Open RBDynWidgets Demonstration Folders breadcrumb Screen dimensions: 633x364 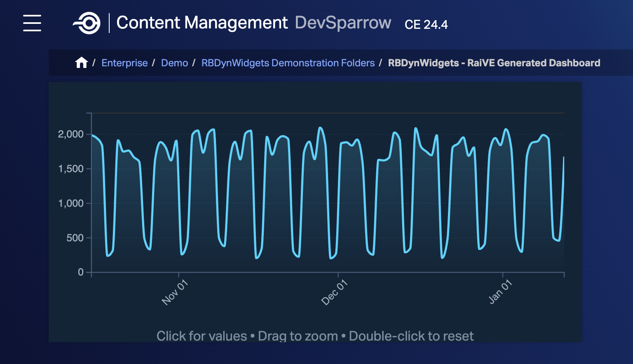[288, 63]
